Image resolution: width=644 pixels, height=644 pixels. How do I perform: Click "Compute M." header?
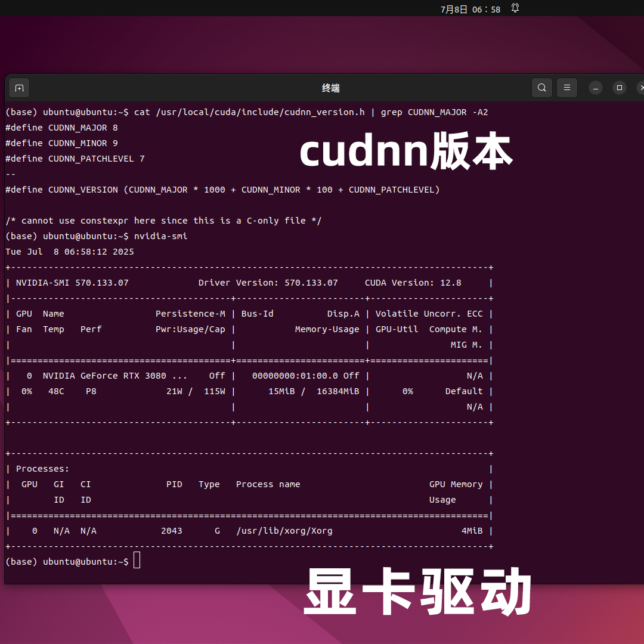456,329
